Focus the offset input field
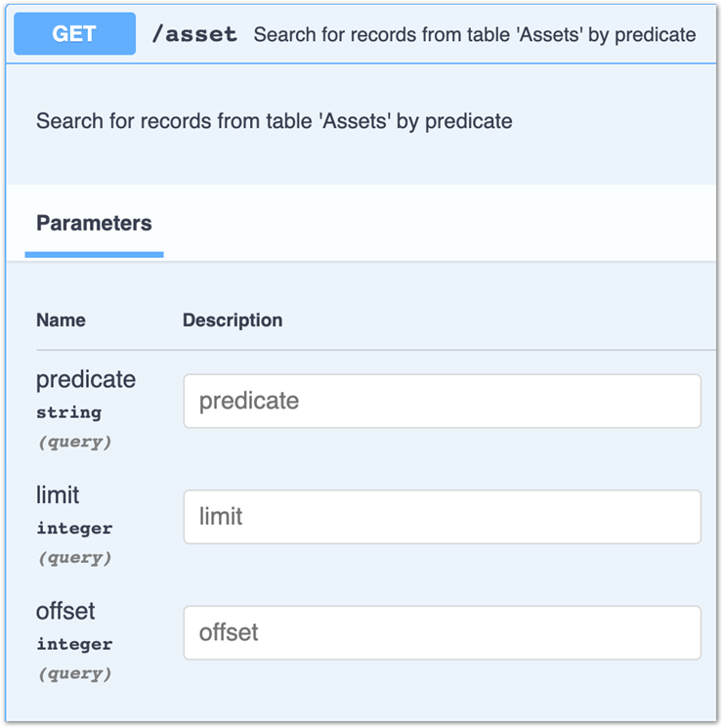The image size is (723, 728). click(442, 632)
